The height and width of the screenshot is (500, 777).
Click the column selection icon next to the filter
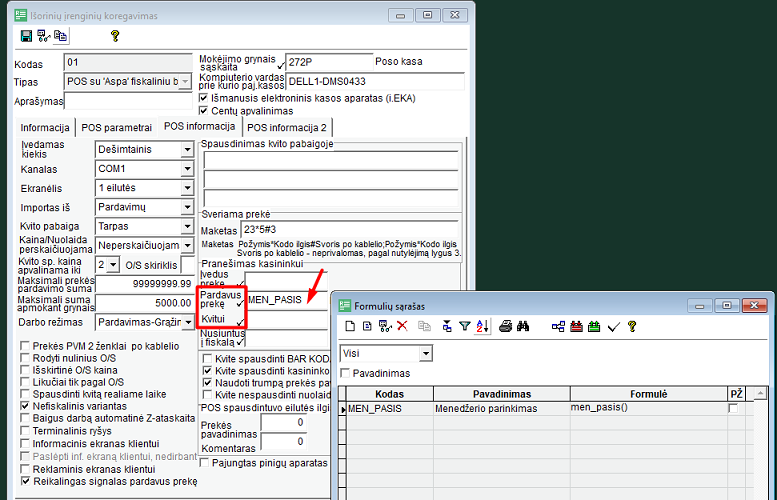pyautogui.click(x=447, y=326)
